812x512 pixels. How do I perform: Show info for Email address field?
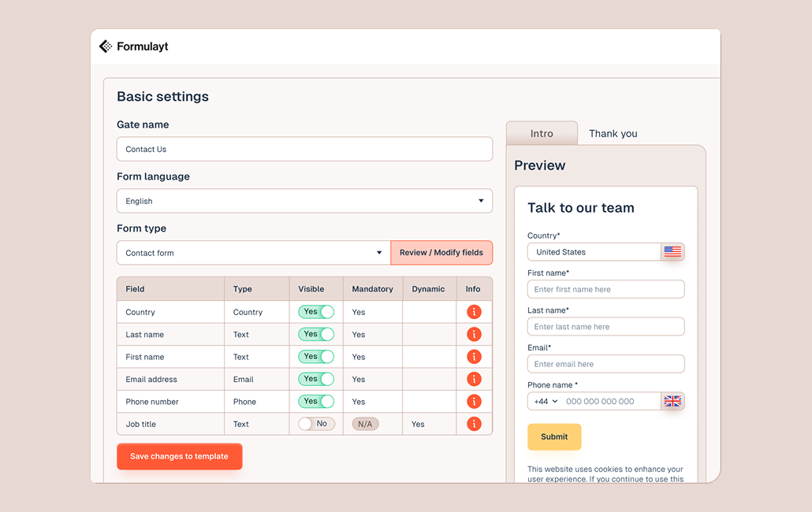coord(474,379)
